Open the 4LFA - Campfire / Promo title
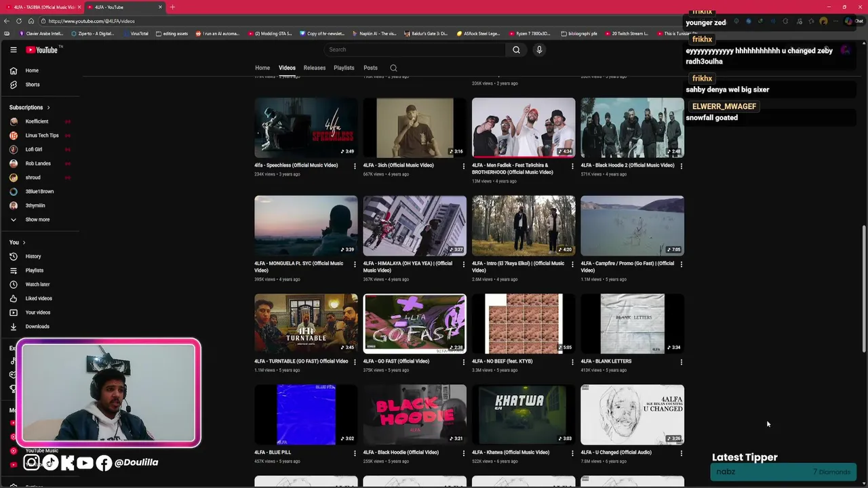 tap(627, 266)
